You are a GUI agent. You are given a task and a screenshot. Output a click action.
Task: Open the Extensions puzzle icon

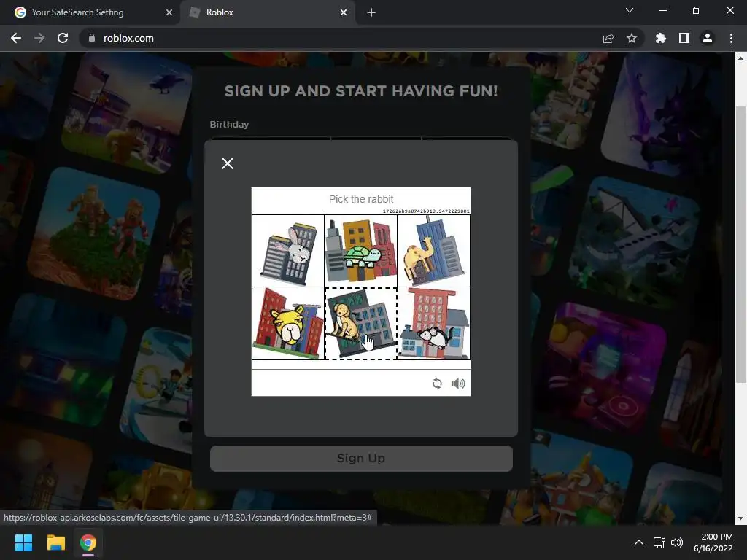pos(661,38)
